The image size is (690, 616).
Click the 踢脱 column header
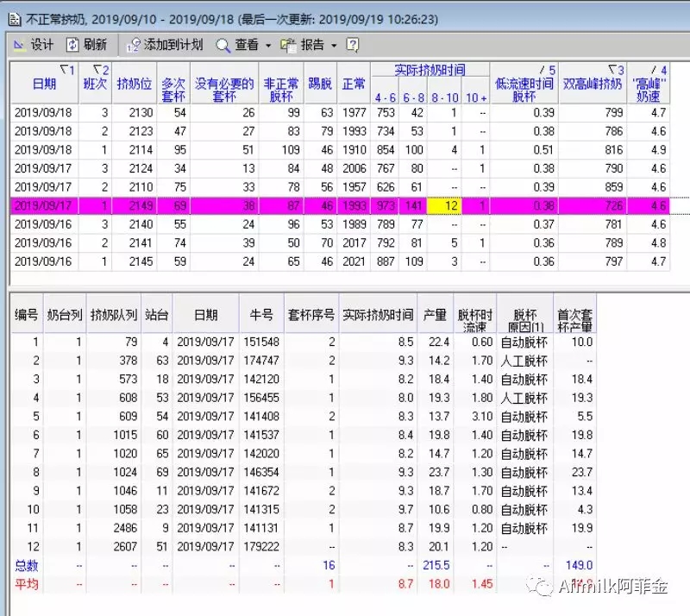click(320, 83)
